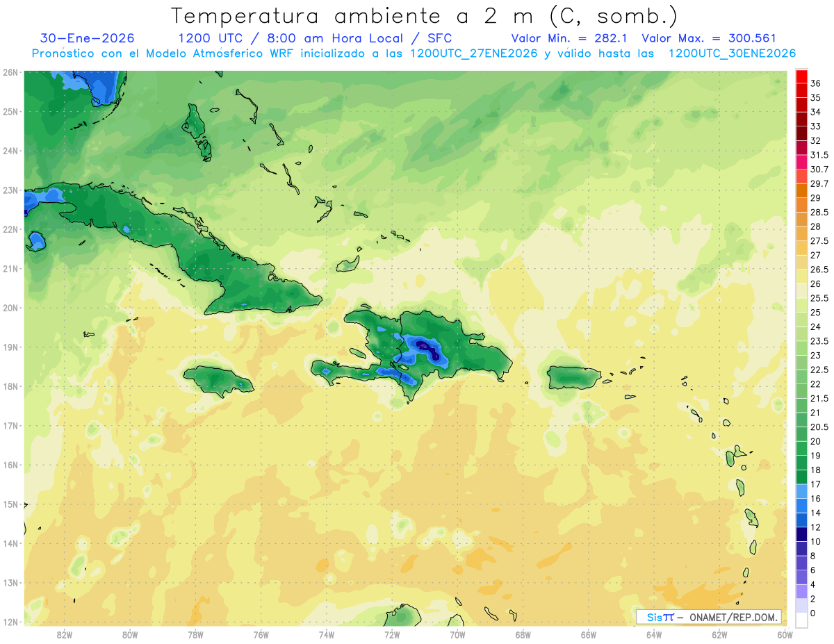Image resolution: width=834 pixels, height=644 pixels.
Task: Select the date label '30-Ene-2026'
Action: [88, 38]
